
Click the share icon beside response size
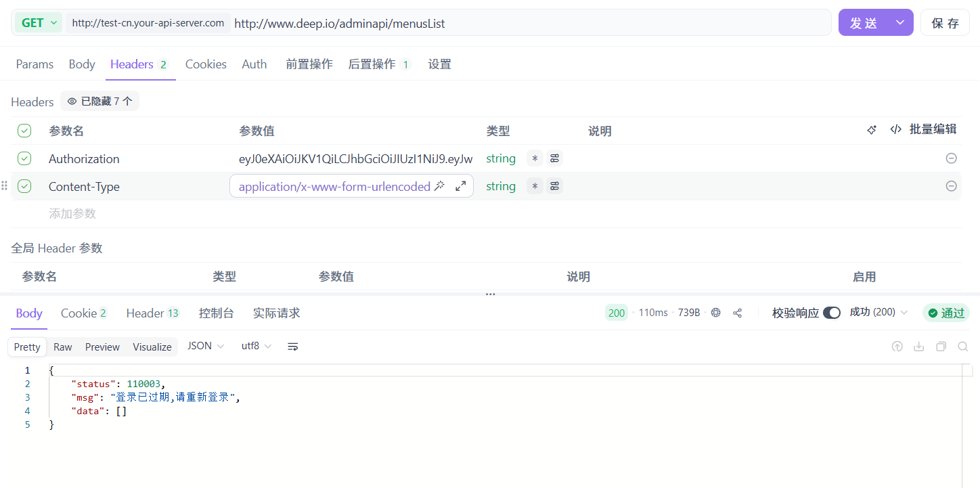tap(738, 313)
